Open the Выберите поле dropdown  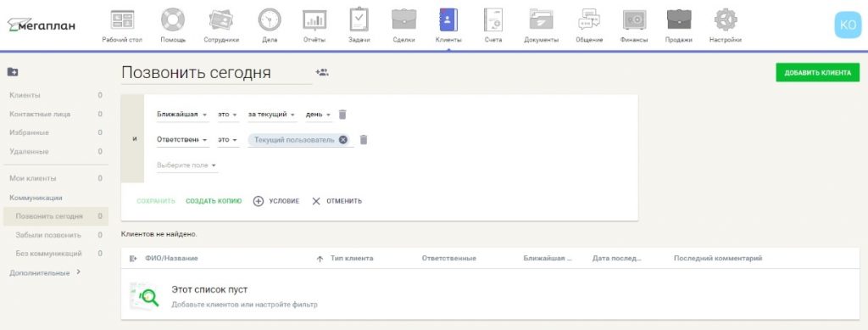[186, 165]
